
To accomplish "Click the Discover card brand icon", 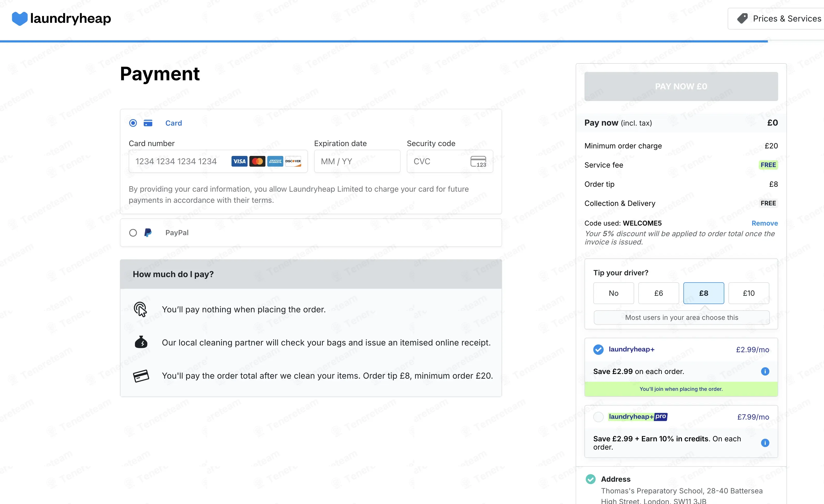I will (293, 161).
